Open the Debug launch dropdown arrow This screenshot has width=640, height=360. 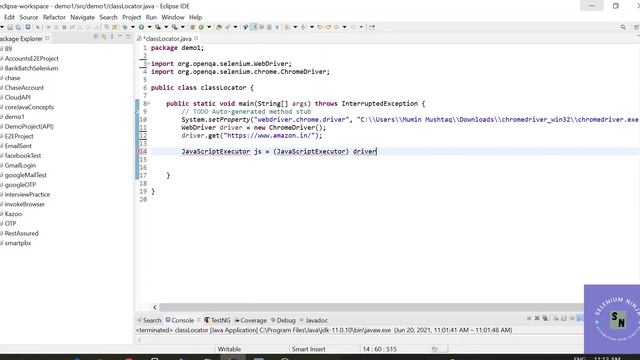133,27
